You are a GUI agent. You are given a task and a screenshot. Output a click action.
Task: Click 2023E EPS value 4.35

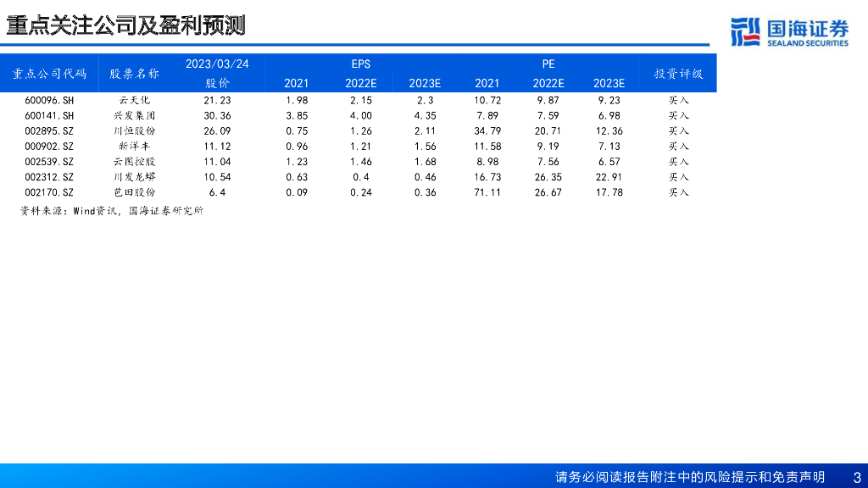click(x=426, y=115)
